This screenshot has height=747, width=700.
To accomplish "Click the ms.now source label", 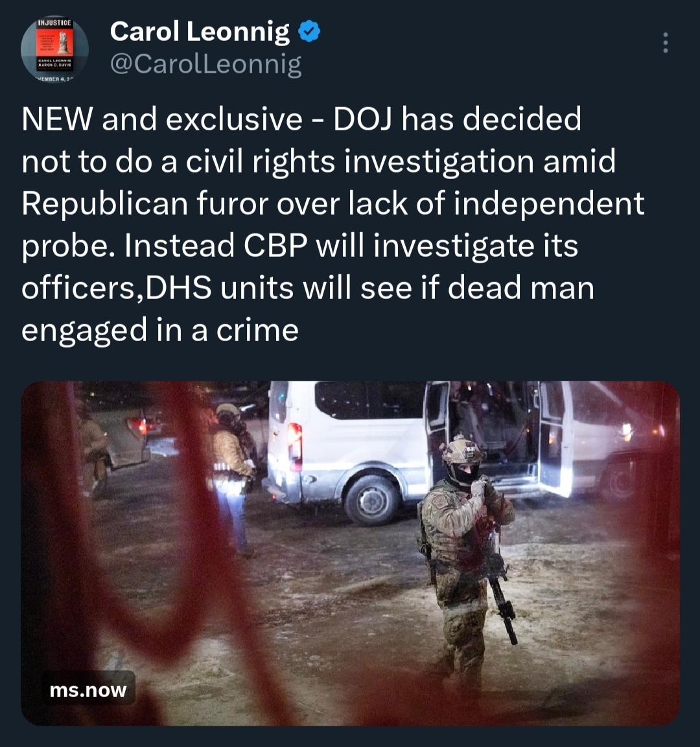I will (x=88, y=689).
